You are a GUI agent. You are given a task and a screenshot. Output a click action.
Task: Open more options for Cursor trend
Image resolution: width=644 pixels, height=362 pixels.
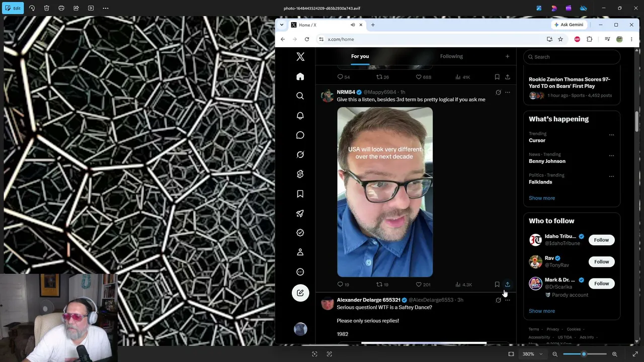point(611,135)
